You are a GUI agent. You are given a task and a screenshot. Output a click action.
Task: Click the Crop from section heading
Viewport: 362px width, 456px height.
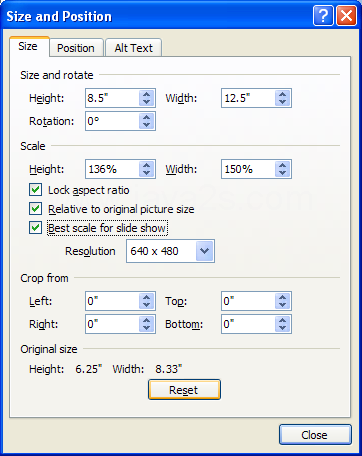tap(44, 278)
